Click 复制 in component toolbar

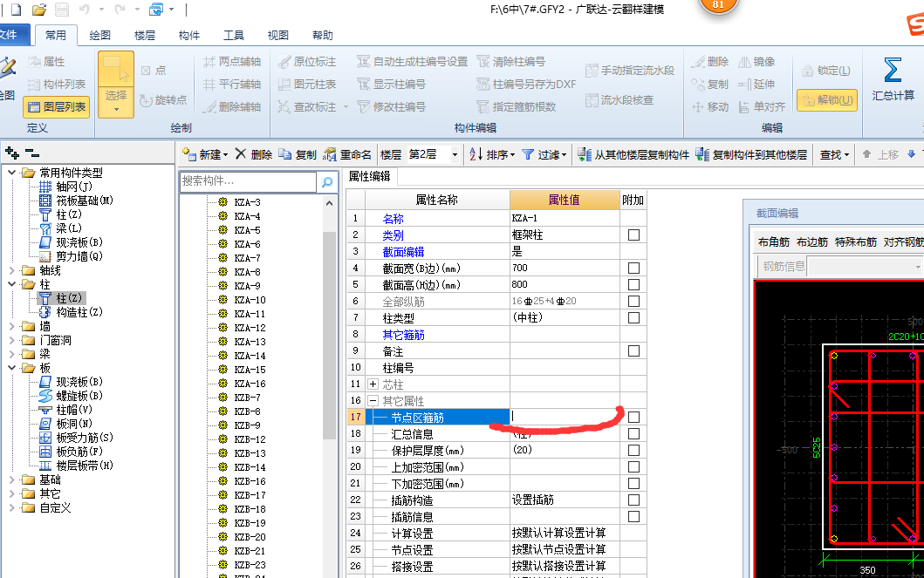pyautogui.click(x=298, y=154)
